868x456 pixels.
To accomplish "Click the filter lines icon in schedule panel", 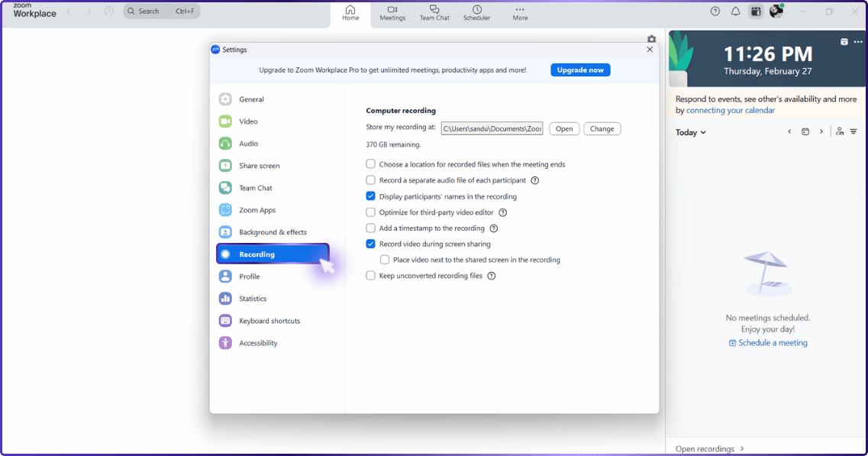I will pyautogui.click(x=853, y=132).
